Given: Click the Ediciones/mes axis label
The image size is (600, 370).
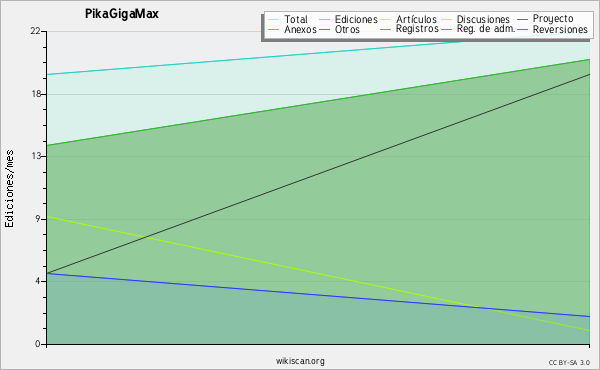Looking at the screenshot, I should (x=9, y=189).
